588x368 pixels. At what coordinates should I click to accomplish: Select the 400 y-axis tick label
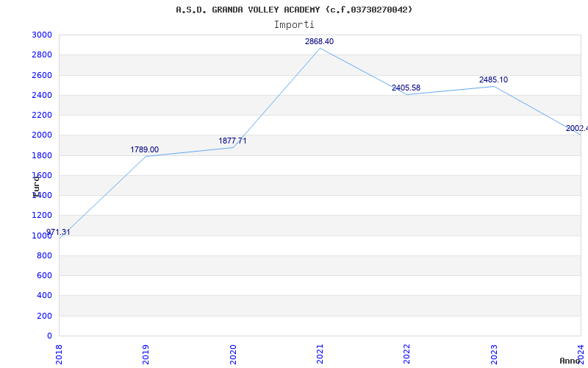[x=44, y=296]
